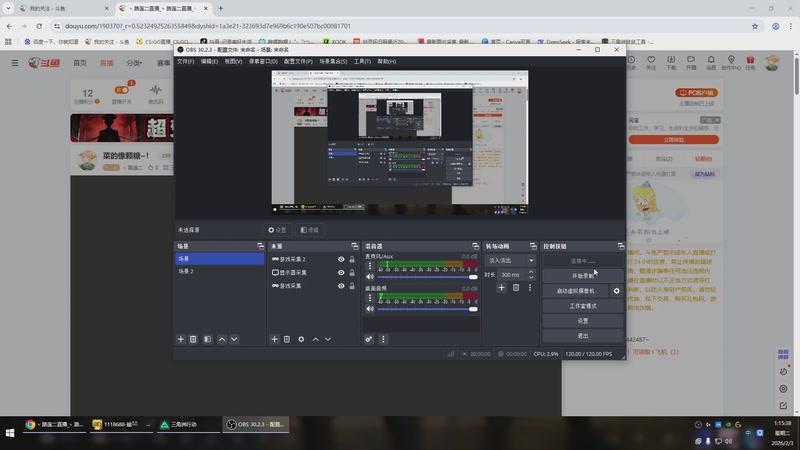Viewport: 800px width, 450px height.
Task: Open the 淡入淡出 transition dropdown
Action: tap(510, 260)
